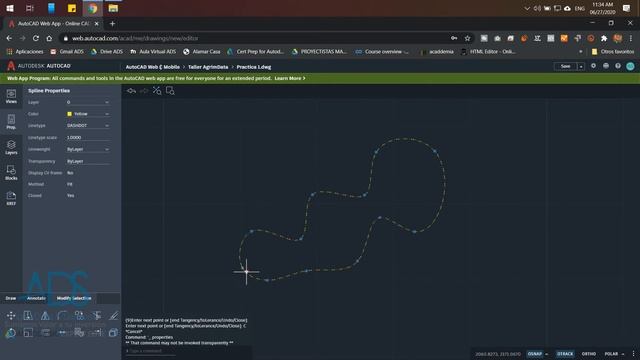Open Sticky Notes from taskbar
The width and height of the screenshot is (640, 360).
coord(72,8)
